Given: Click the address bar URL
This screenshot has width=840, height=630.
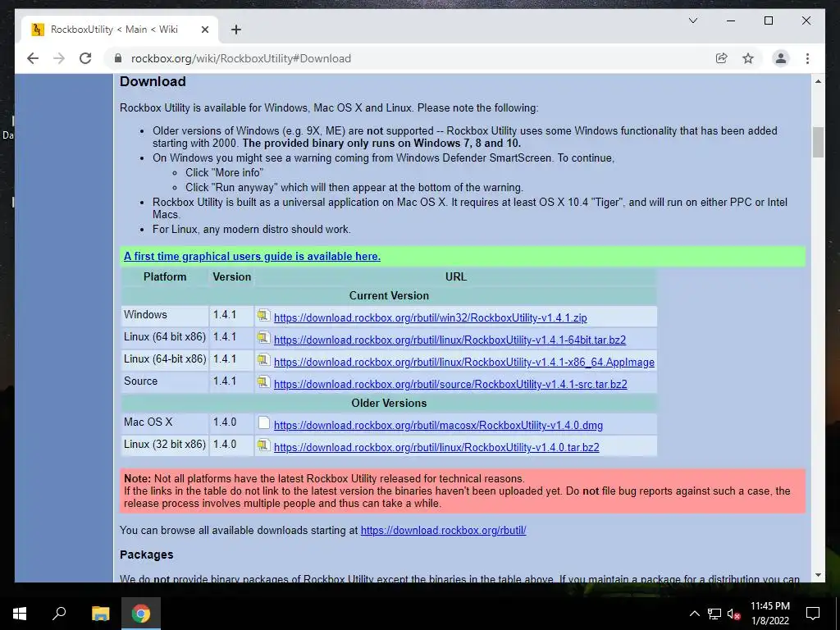Looking at the screenshot, I should pos(241,58).
